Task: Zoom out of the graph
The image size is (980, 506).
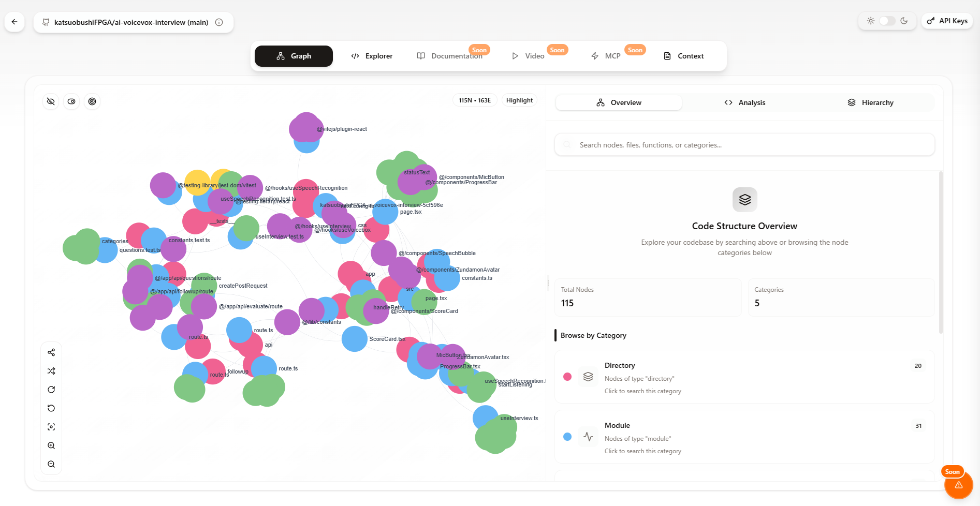Action: pyautogui.click(x=51, y=464)
